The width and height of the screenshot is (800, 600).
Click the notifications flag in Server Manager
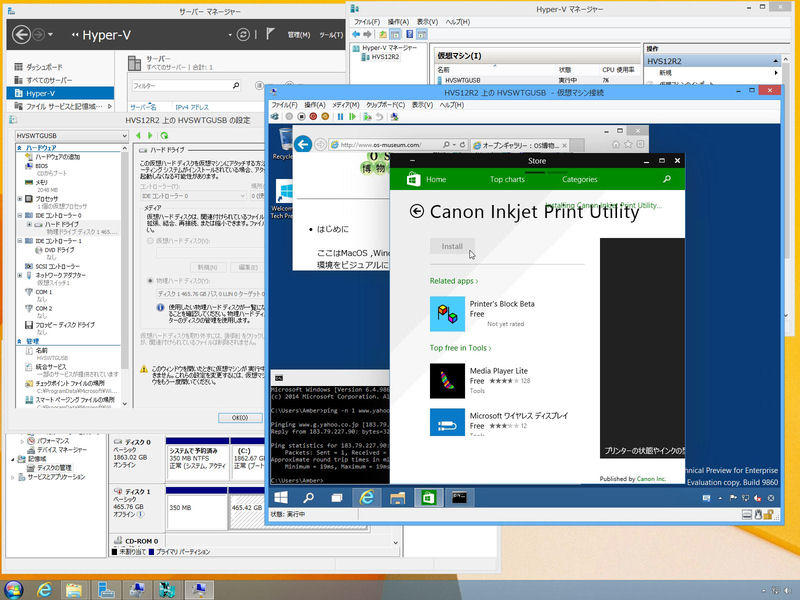[270, 34]
